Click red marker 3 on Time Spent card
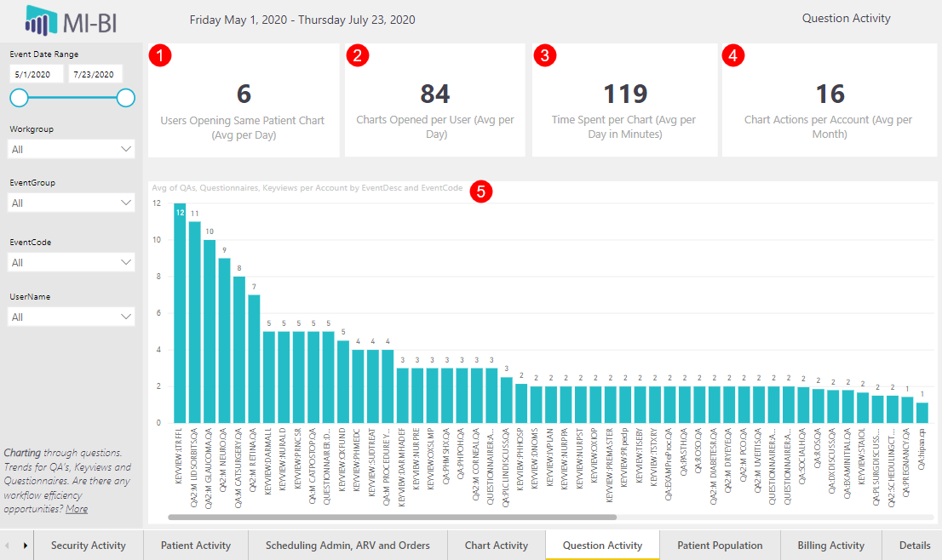The image size is (942, 560). [544, 55]
